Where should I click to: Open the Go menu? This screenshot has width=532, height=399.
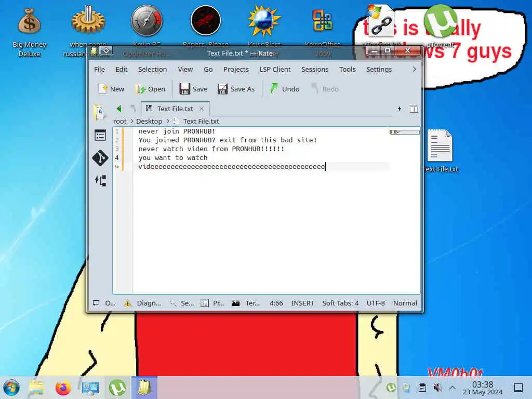(x=208, y=69)
